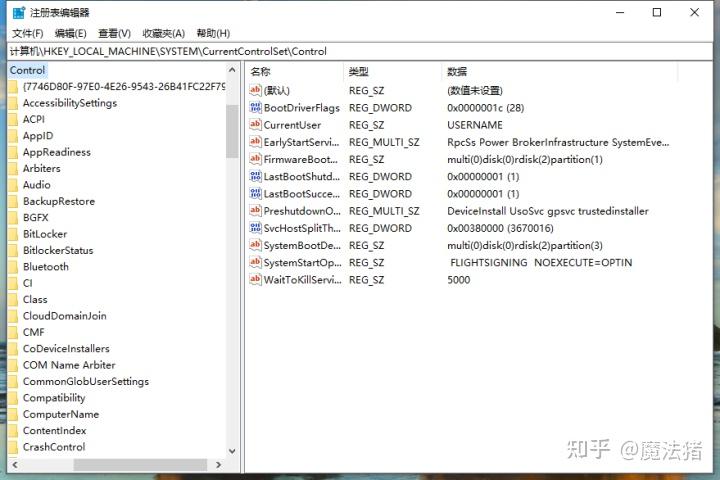Click the DWORD icon beside SvcHostSplitTh...
This screenshot has width=720, height=480.
[x=255, y=228]
